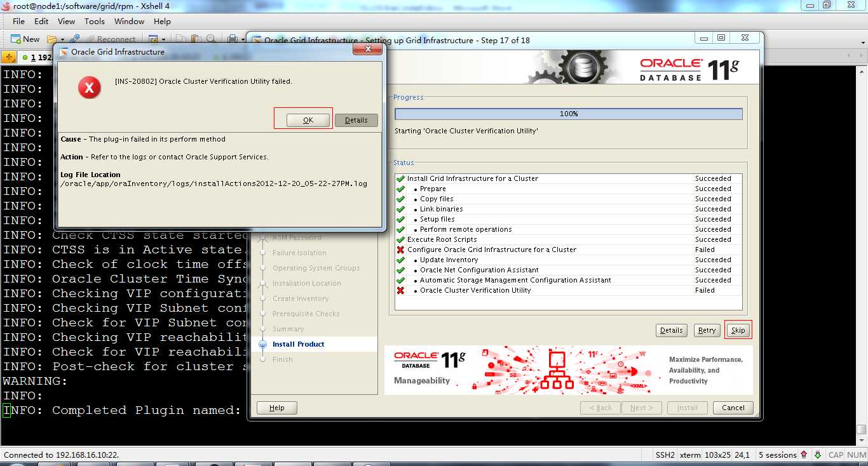
Task: Open the dropdown arrow next to the Open folder icon
Action: (62, 39)
